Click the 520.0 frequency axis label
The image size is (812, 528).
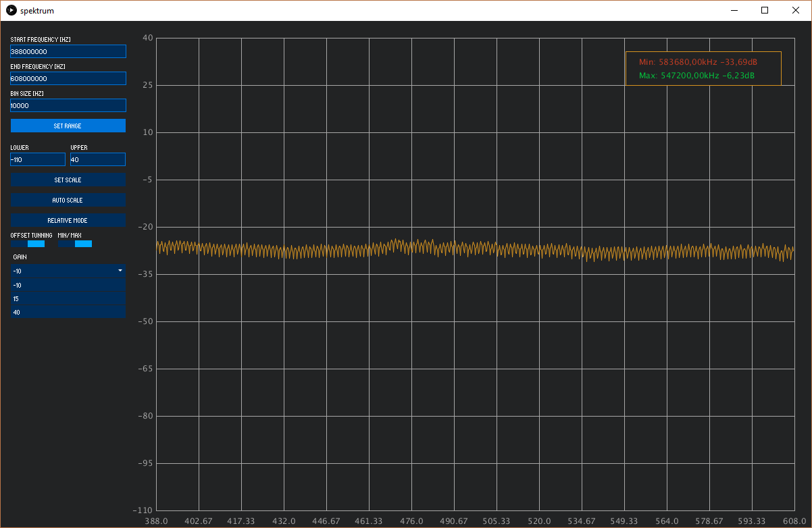(x=539, y=521)
